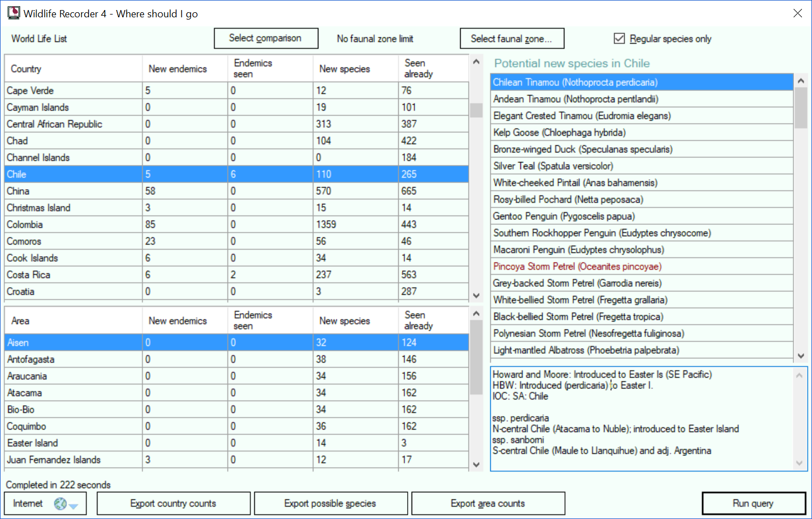
Task: Select the Cape Verde country row
Action: point(236,90)
